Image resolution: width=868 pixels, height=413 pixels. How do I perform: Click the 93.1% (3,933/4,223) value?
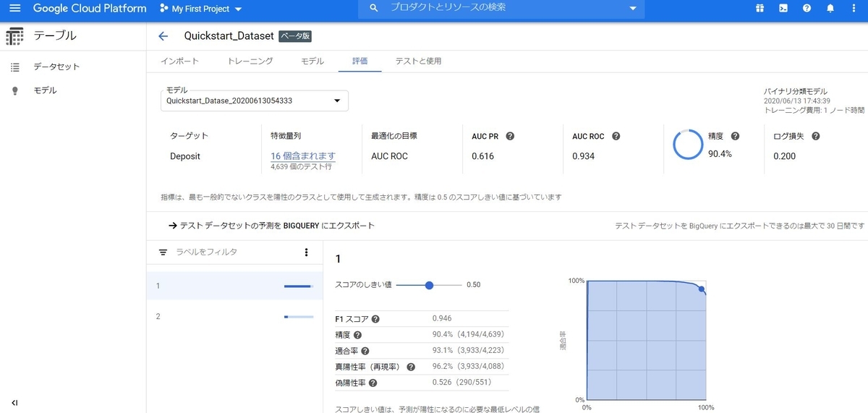pos(468,351)
